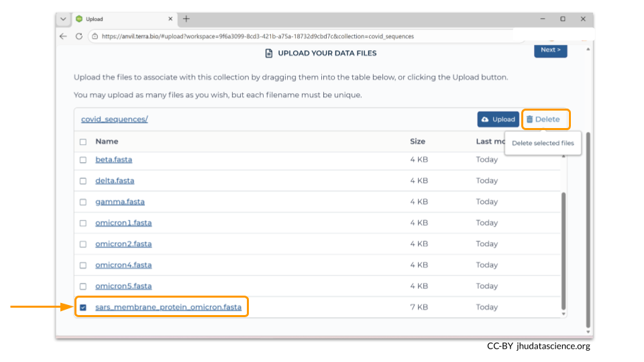Viewport: 644px width, 362px height.
Task: Open the sars_membrane_protein_omicron.fasta link
Action: point(168,307)
